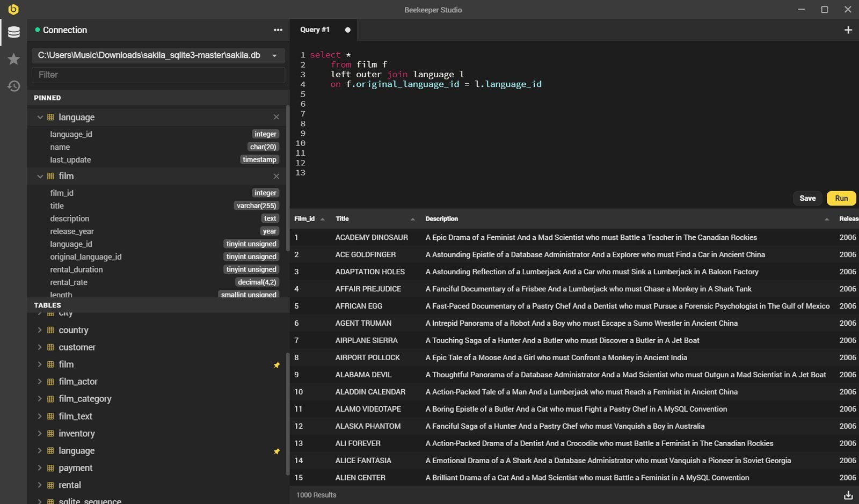Save the current query

pyautogui.click(x=807, y=199)
